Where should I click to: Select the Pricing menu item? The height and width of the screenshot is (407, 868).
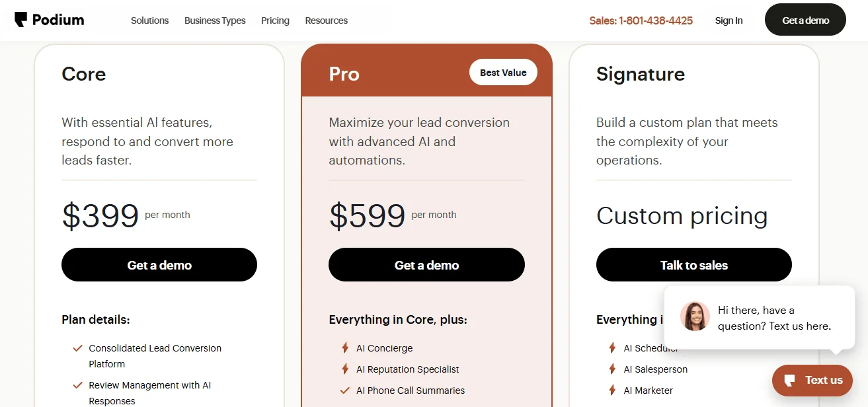point(275,20)
